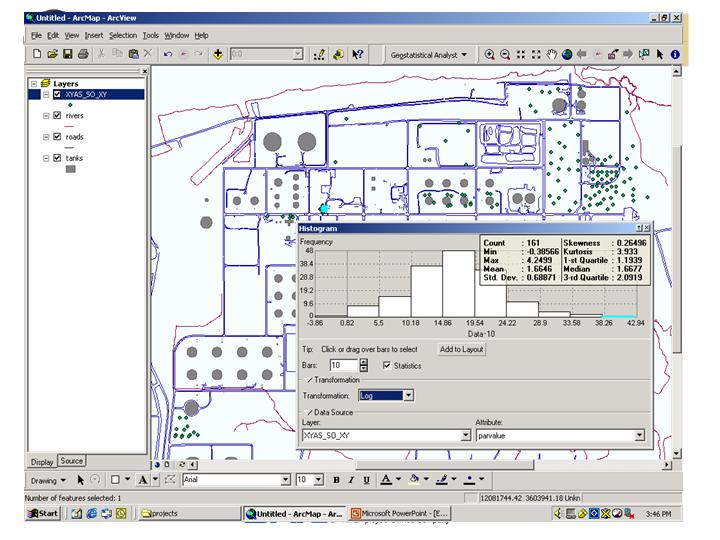This screenshot has height=540, width=720.
Task: Open an existing map file
Action: [x=52, y=54]
